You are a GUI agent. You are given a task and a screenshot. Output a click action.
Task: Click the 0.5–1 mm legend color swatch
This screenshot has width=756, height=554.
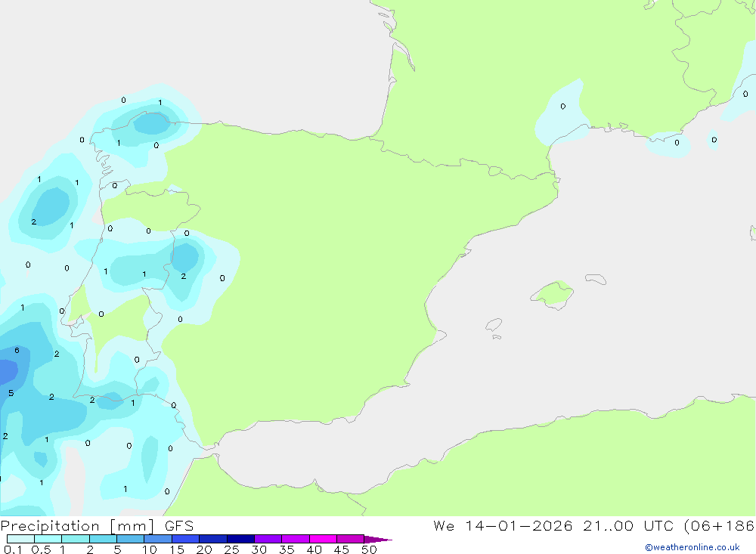pyautogui.click(x=48, y=539)
